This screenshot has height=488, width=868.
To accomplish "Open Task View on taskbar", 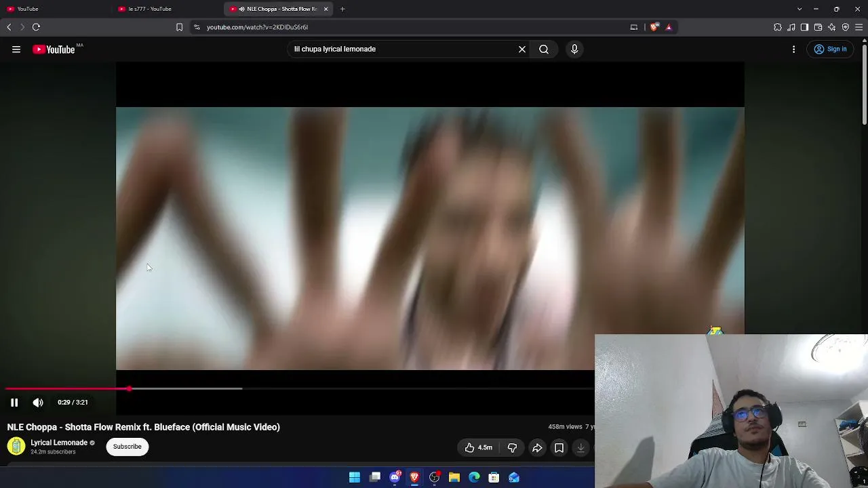I will click(375, 477).
